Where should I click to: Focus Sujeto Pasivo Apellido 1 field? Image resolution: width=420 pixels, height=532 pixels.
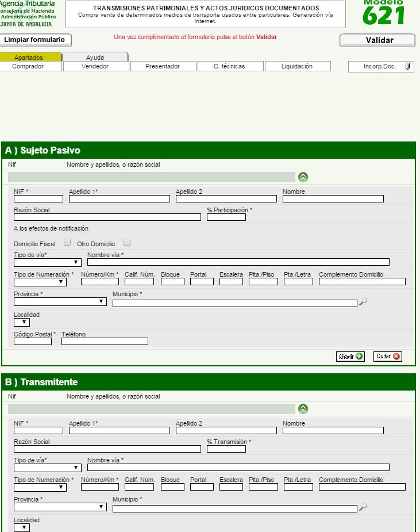point(120,199)
